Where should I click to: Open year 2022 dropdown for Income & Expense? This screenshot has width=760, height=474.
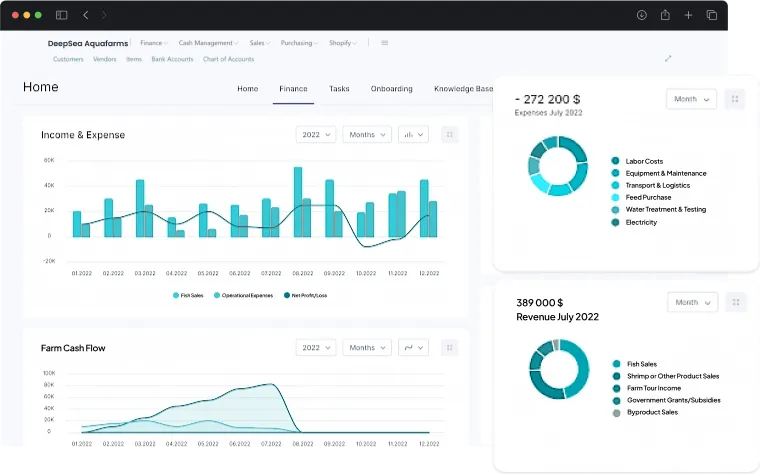pyautogui.click(x=316, y=135)
